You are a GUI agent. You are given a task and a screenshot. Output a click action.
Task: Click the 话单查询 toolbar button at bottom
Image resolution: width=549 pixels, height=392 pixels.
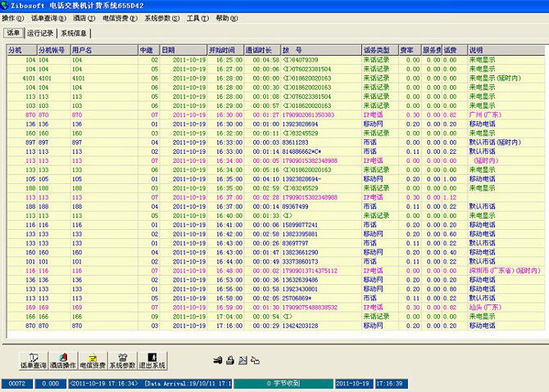tap(34, 361)
